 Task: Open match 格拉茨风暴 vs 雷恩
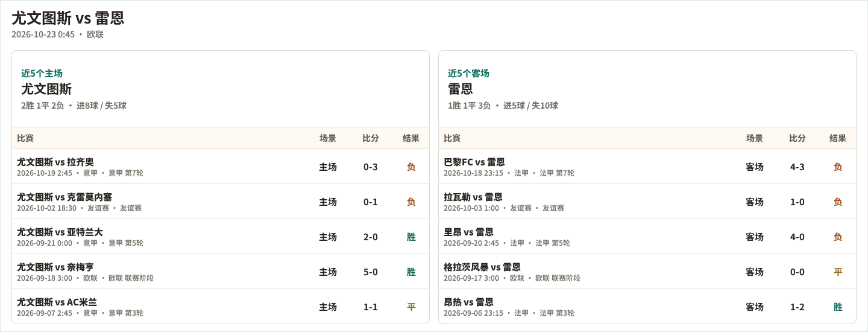coord(647,272)
